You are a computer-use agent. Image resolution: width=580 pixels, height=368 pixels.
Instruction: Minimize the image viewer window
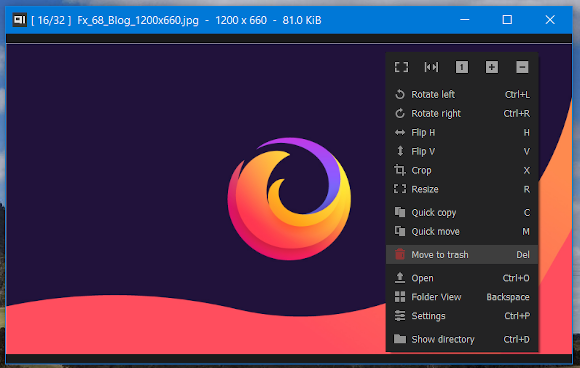pyautogui.click(x=465, y=20)
